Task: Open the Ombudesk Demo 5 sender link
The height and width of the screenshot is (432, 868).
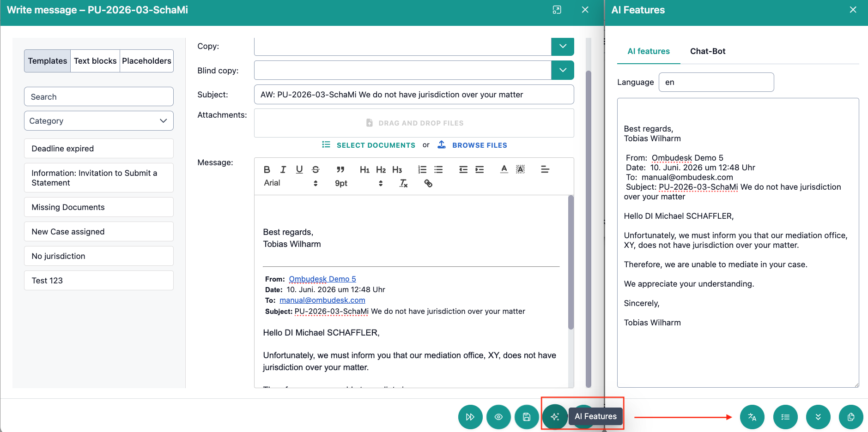Action: pyautogui.click(x=322, y=279)
